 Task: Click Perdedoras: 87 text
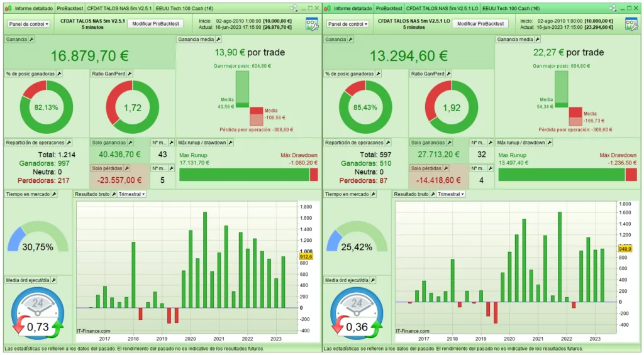(363, 180)
